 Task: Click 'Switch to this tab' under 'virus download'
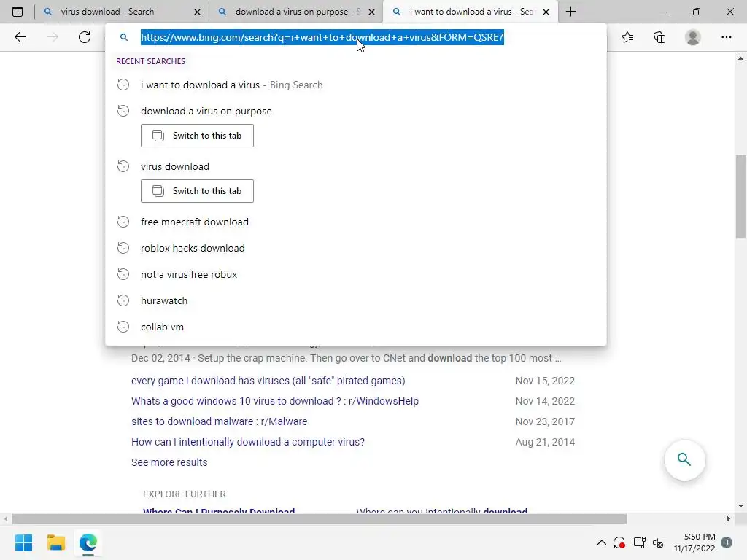click(x=197, y=191)
